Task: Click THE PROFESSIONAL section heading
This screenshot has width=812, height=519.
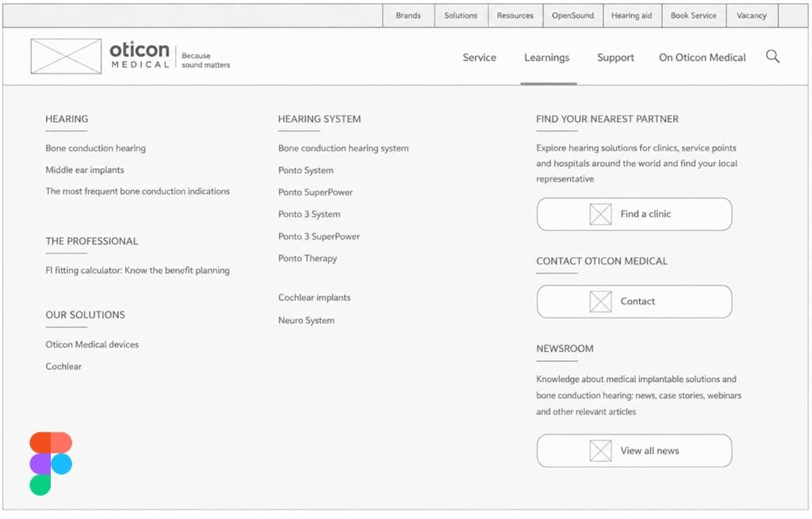Action: pos(92,242)
